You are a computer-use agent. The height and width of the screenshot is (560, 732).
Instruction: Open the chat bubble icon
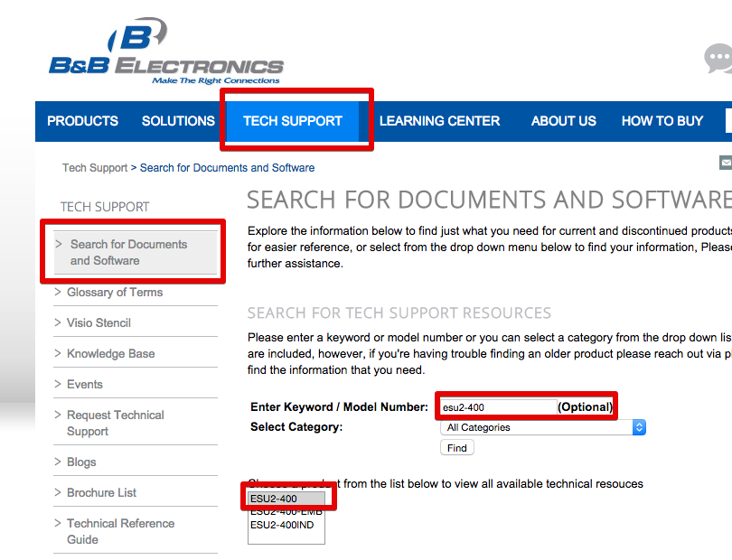718,59
